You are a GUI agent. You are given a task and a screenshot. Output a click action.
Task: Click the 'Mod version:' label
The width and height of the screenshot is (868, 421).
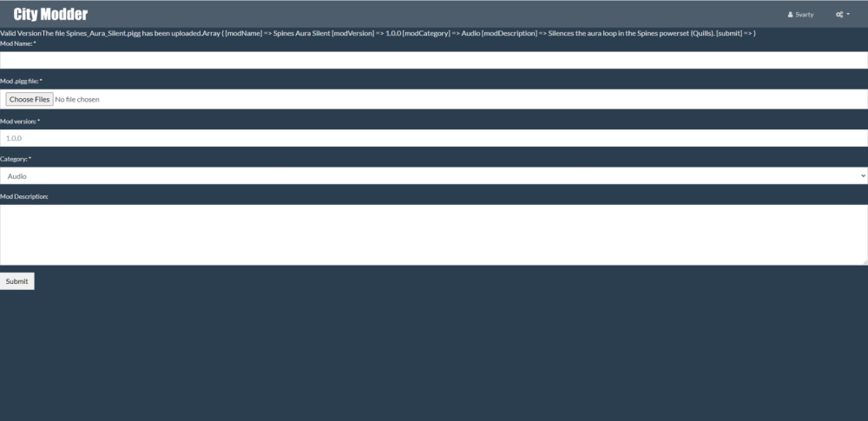tap(20, 121)
